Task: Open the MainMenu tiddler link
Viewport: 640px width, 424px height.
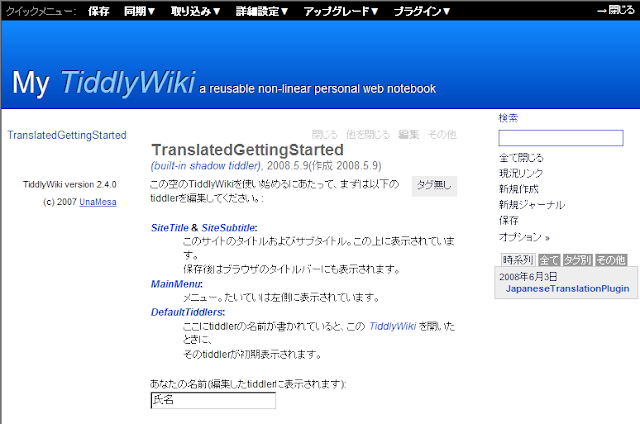Action: point(176,284)
